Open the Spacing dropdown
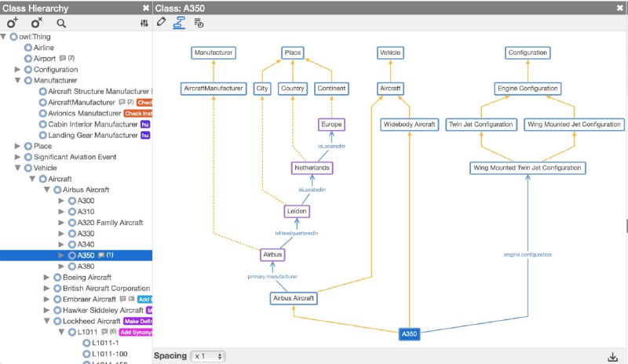This screenshot has width=628, height=364. click(x=208, y=356)
